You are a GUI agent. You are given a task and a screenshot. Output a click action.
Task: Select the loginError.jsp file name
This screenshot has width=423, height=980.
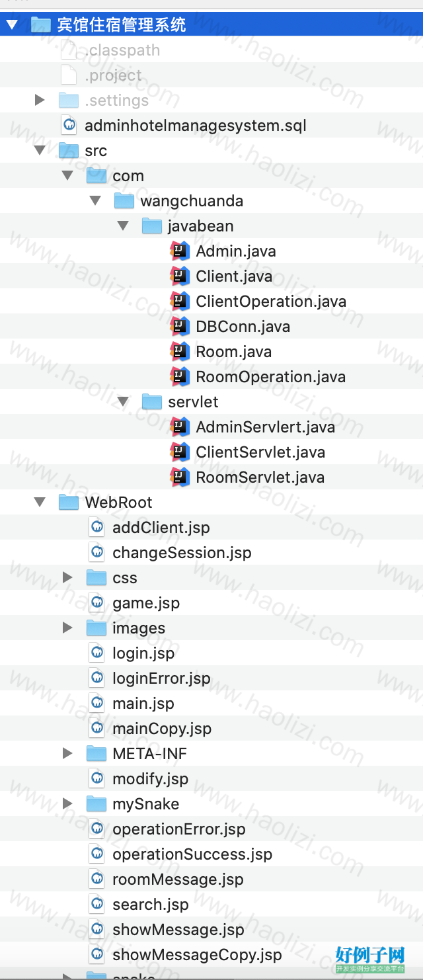pos(161,678)
